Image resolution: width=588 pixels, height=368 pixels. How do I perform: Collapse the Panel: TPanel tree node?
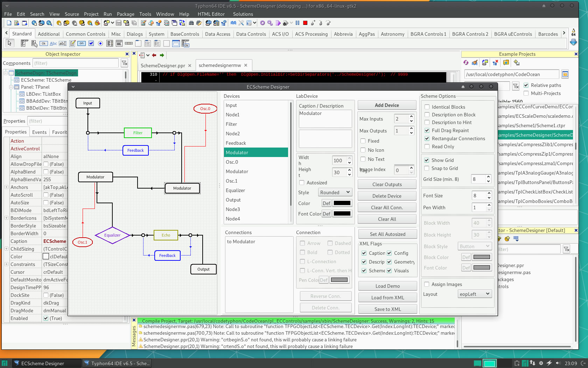click(11, 87)
